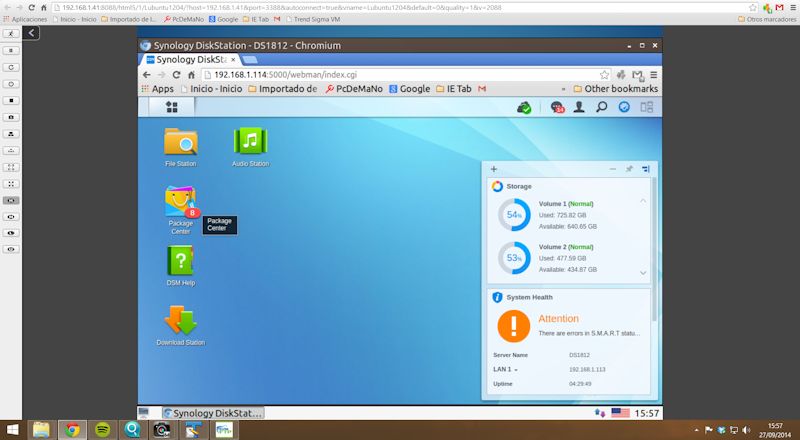
Task: Open Trend Sigma VM bookmark in outer Chrome
Action: pyautogui.click(x=312, y=19)
